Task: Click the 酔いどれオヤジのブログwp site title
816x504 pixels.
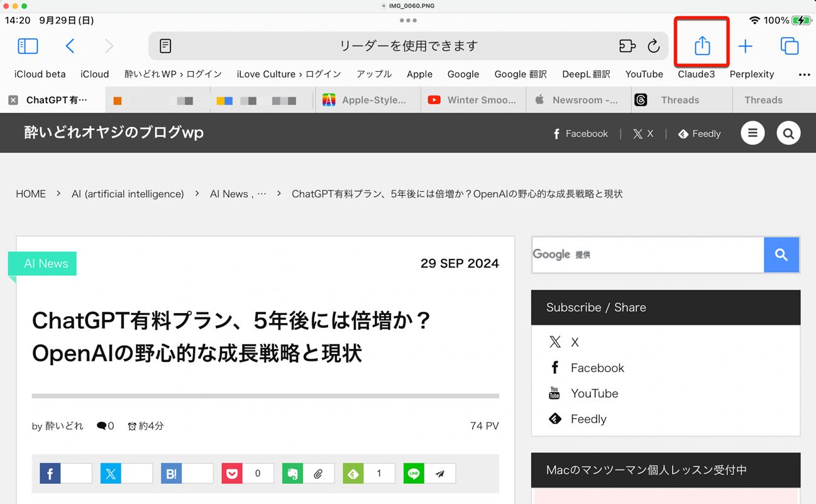Action: [114, 133]
